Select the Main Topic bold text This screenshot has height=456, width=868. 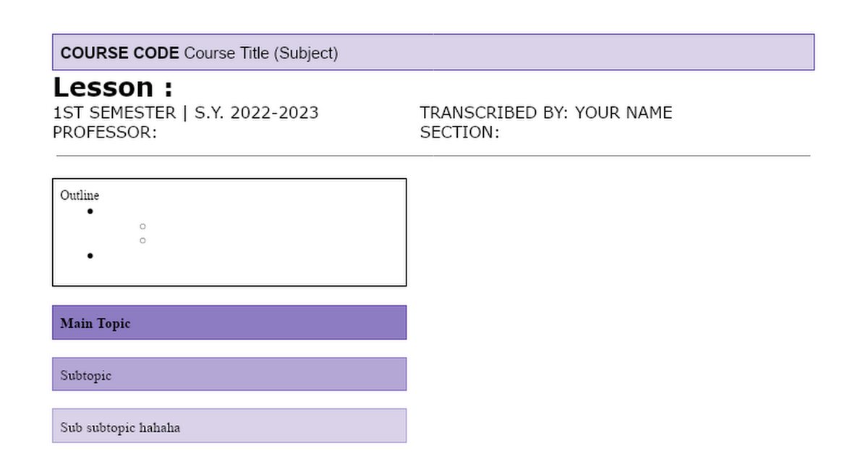[x=95, y=324]
